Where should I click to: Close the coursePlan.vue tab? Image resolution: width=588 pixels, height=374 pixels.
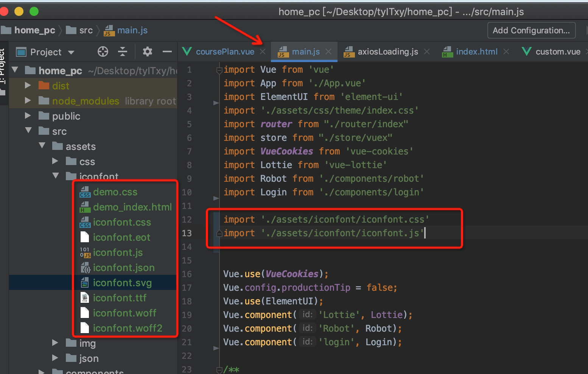point(263,51)
